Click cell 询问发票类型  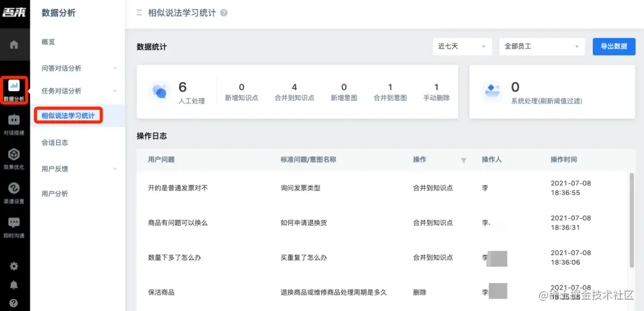300,188
